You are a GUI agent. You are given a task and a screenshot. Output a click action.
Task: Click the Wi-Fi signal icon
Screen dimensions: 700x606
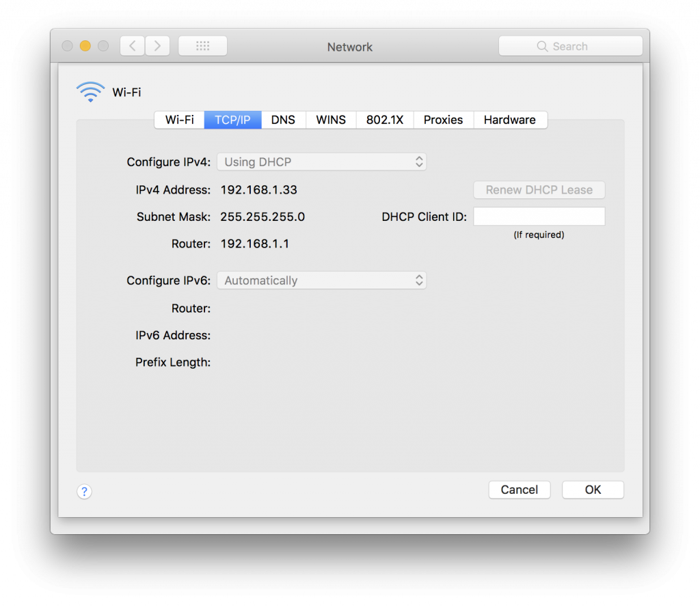90,90
